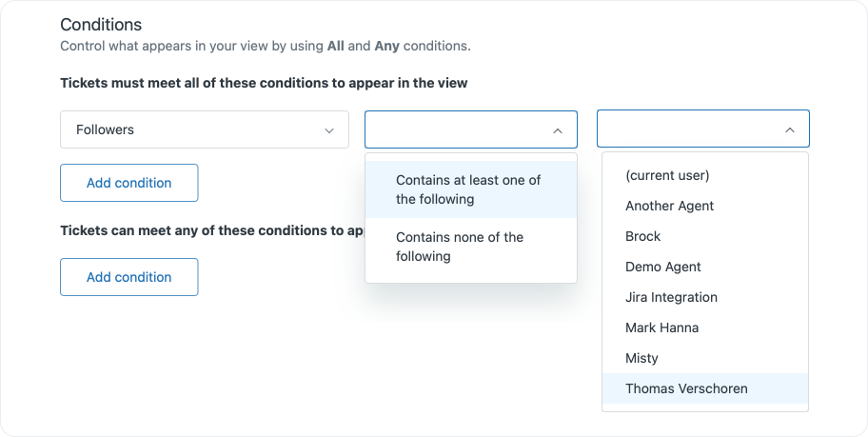Pick Misty from the agent list
The width and height of the screenshot is (868, 437).
(x=641, y=358)
